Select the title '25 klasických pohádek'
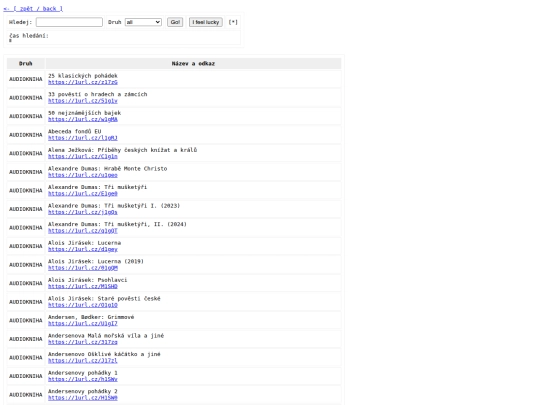The width and height of the screenshot is (540, 405). coord(83,76)
